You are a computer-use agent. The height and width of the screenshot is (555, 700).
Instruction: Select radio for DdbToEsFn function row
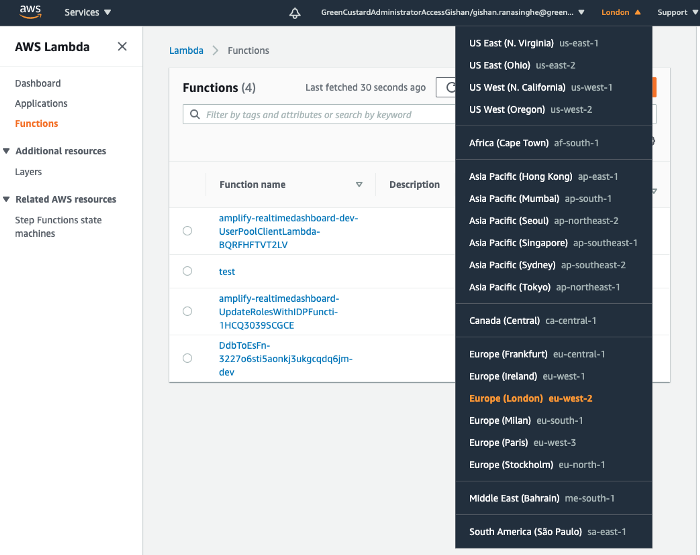point(187,358)
